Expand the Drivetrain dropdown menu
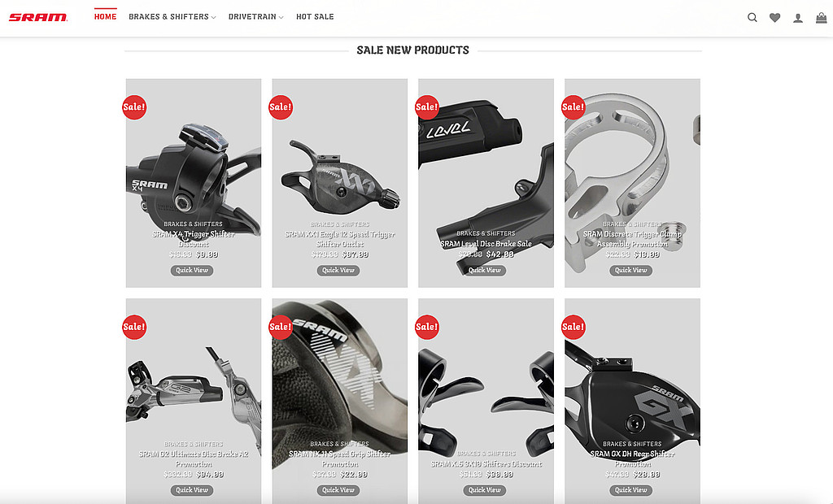Screen dimensions: 833x504 point(255,17)
